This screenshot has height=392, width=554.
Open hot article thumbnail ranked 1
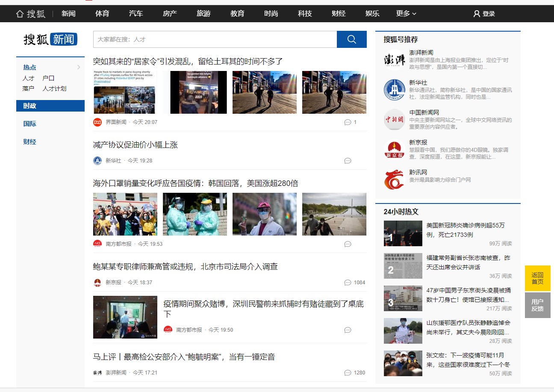403,233
